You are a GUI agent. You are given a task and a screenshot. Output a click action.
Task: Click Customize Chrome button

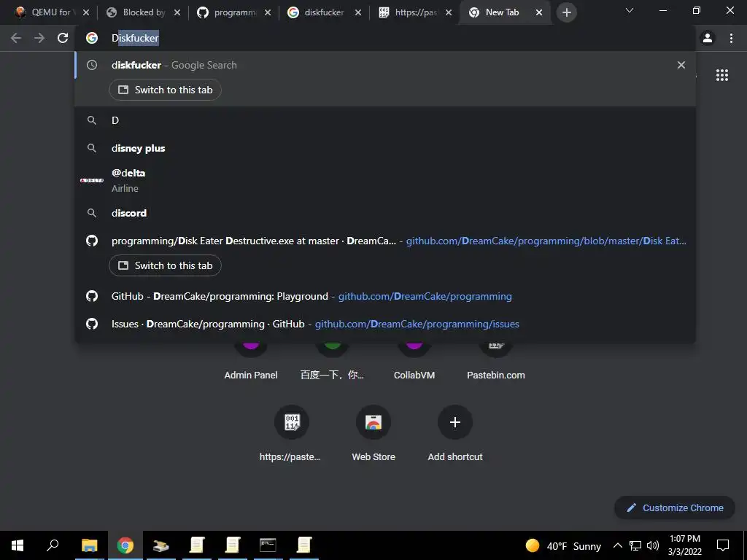point(675,507)
